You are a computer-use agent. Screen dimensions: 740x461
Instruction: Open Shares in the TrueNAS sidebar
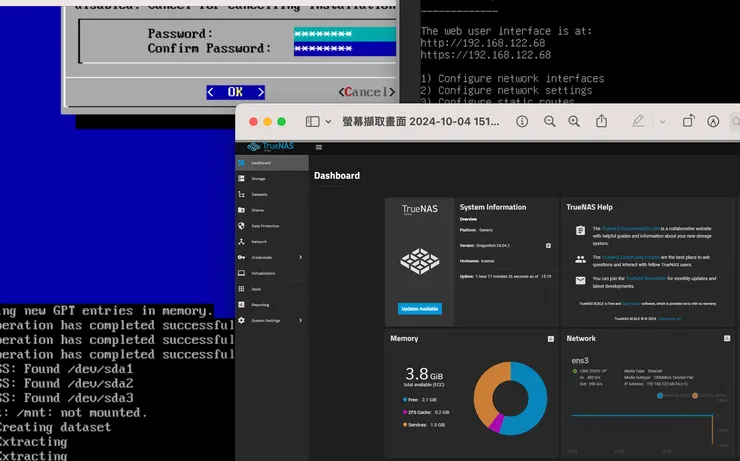[x=272, y=210]
